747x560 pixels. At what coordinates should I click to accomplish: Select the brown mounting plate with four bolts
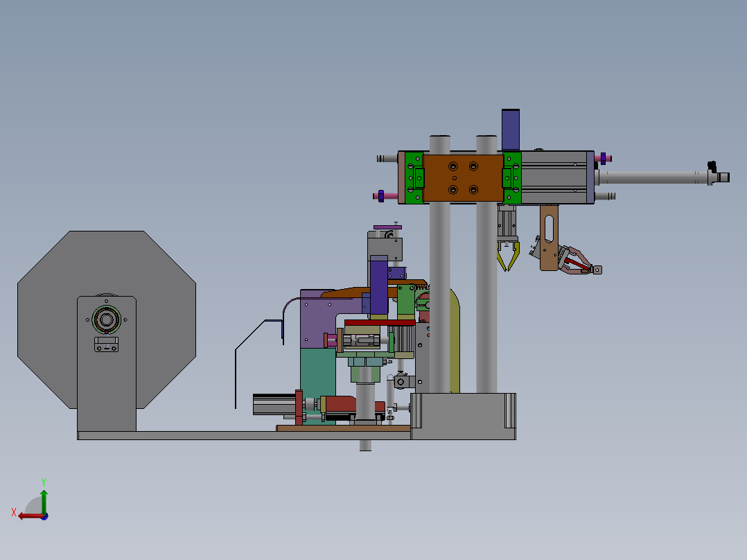coord(463,178)
